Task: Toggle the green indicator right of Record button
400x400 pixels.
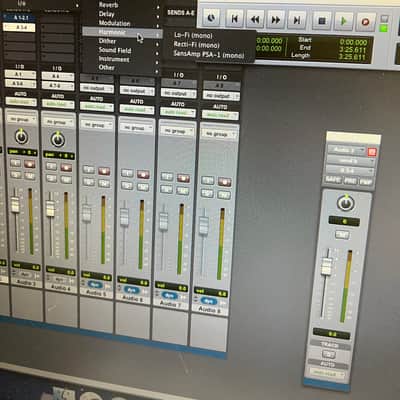Action: coord(384,29)
